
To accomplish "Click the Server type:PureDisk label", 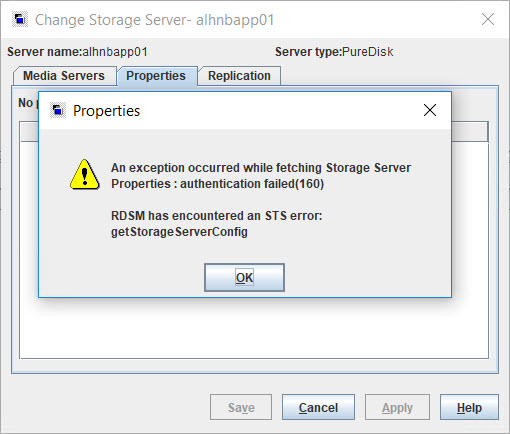I will coord(334,52).
